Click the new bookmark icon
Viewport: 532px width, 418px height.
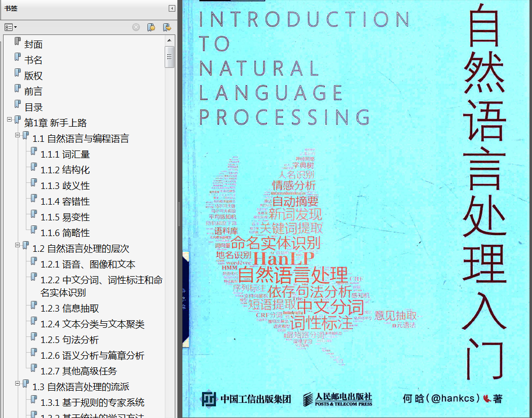coord(151,27)
